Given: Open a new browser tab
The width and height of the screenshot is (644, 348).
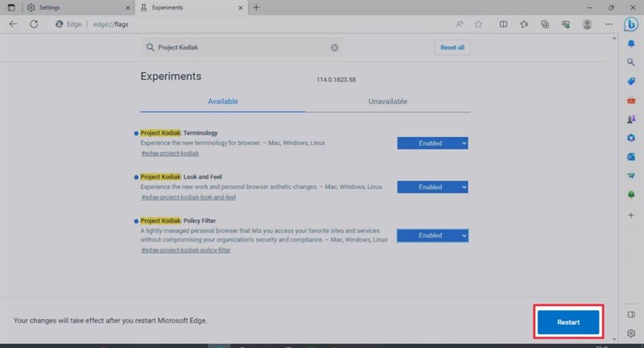Looking at the screenshot, I should 256,7.
